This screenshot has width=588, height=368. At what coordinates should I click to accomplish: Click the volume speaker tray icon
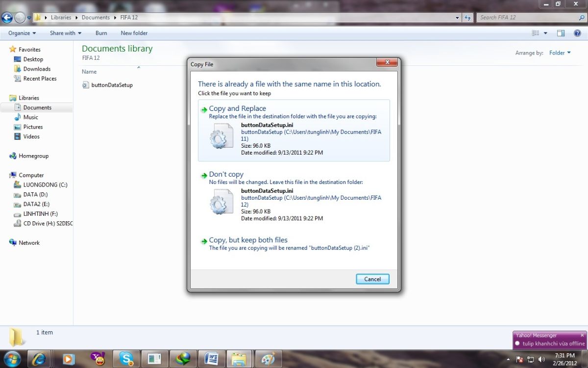coord(541,359)
